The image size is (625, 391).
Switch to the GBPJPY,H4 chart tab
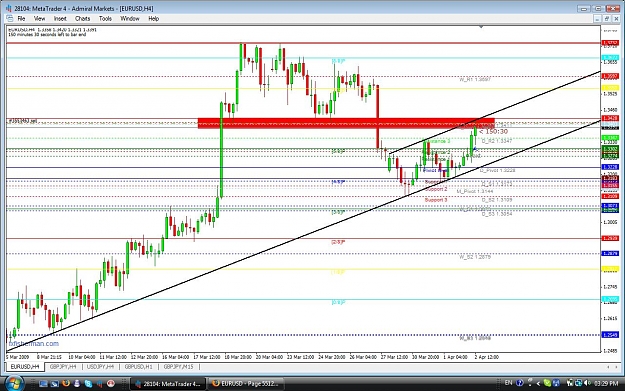(63, 366)
